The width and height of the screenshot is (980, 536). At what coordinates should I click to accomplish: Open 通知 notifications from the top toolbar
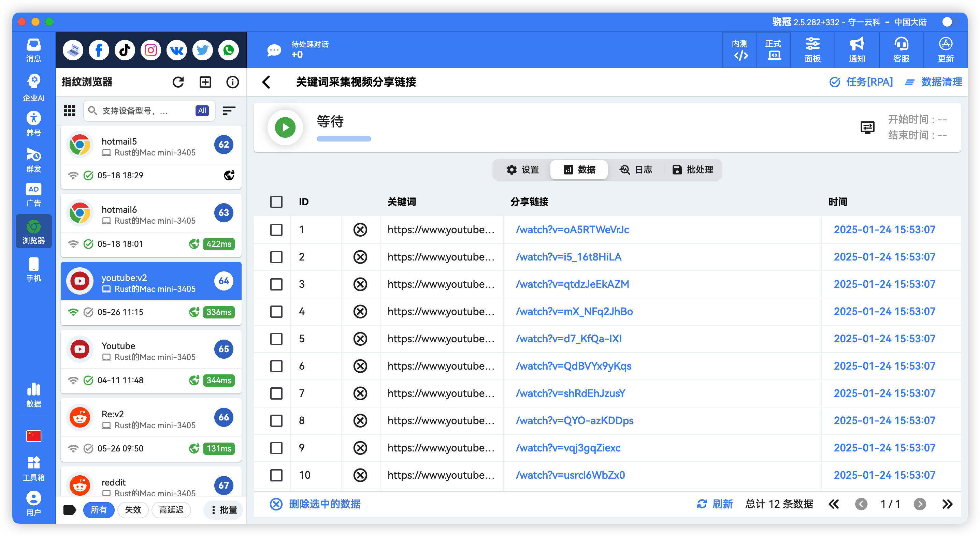coord(856,50)
